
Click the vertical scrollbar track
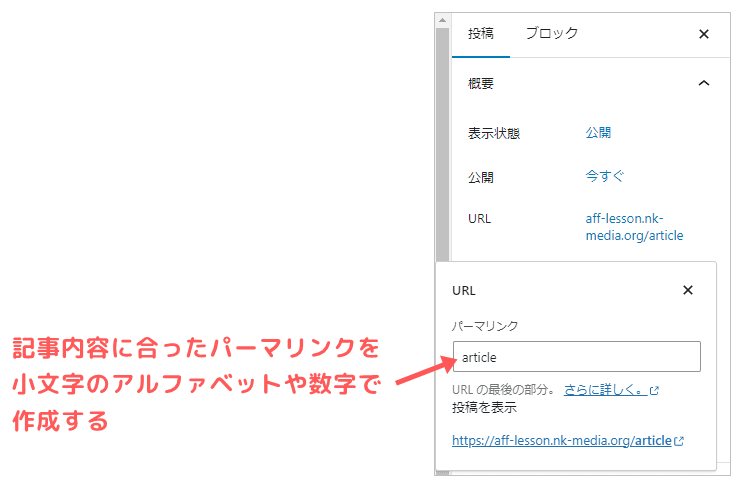(x=442, y=150)
